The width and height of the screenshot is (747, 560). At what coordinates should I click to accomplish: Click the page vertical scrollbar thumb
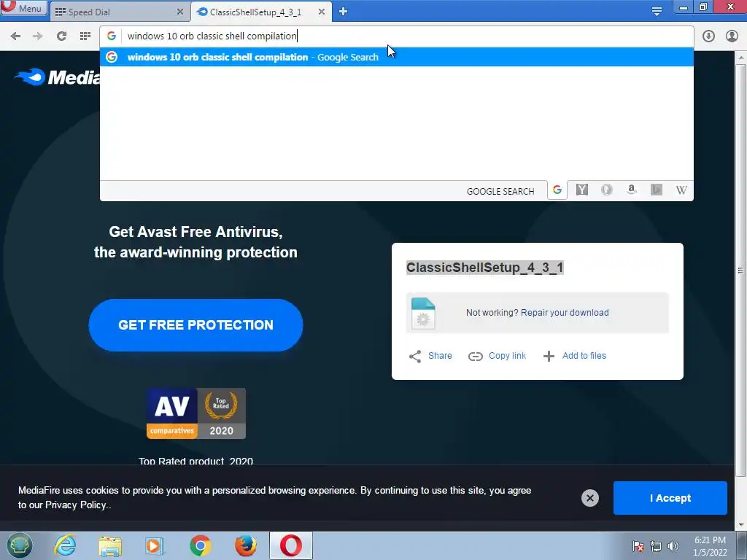[x=740, y=270]
